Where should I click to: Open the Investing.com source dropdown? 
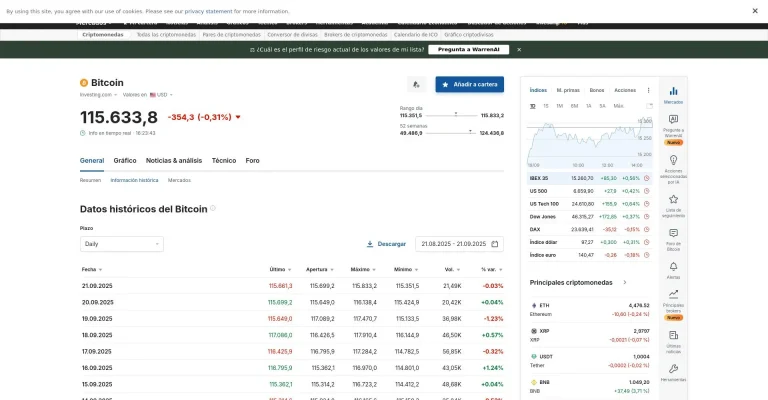click(x=98, y=95)
